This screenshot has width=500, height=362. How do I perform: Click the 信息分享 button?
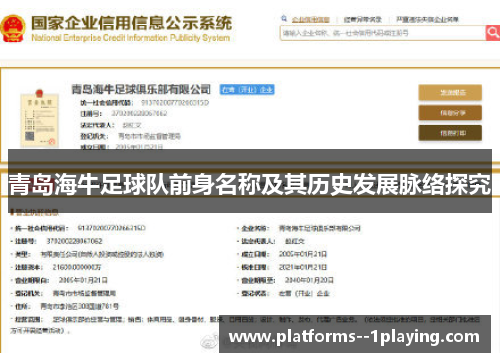pos(450,113)
